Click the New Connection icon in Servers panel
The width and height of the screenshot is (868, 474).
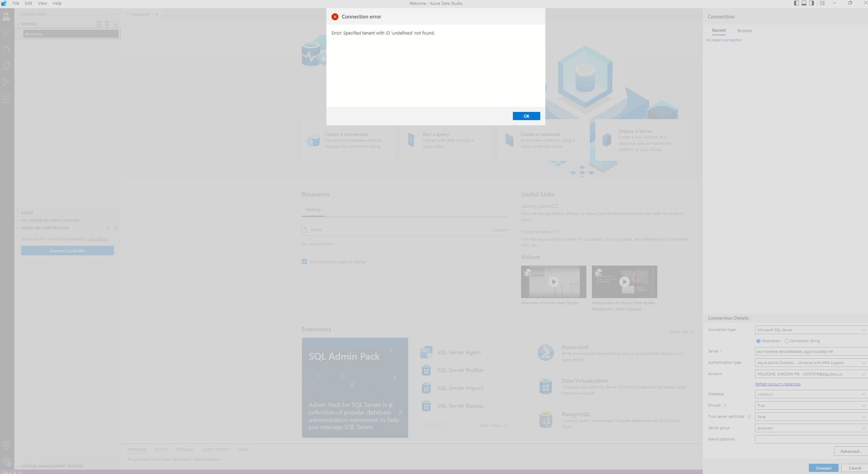click(x=99, y=24)
